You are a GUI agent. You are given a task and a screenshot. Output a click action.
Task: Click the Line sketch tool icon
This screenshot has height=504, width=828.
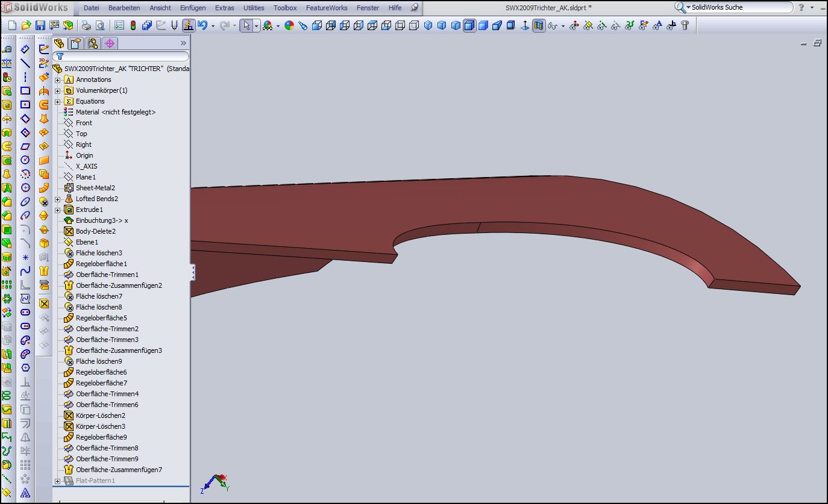(25, 63)
